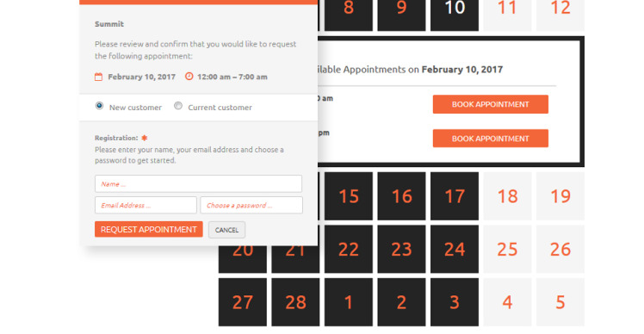The image size is (644, 334).
Task: Book the first available appointment slot
Action: pyautogui.click(x=491, y=104)
